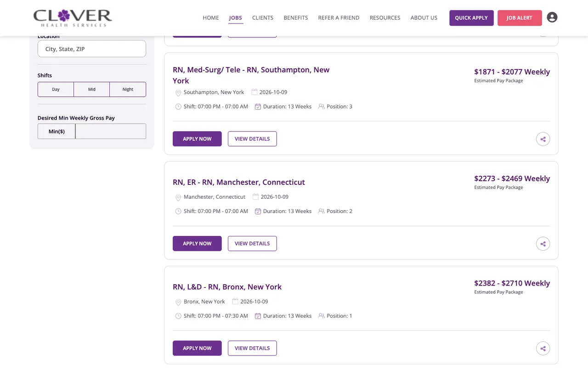Open the Resources menu item
Viewport: 588px width, 368px height.
point(385,18)
